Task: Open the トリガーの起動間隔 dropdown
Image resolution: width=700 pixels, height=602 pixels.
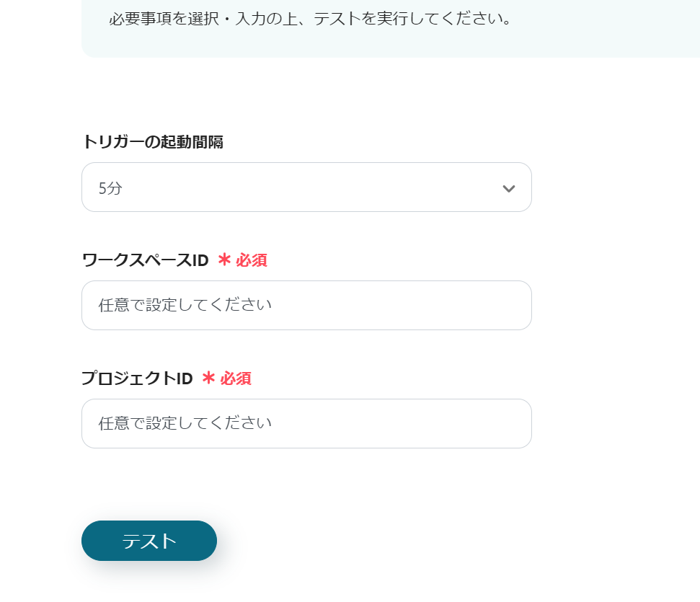Action: [306, 187]
